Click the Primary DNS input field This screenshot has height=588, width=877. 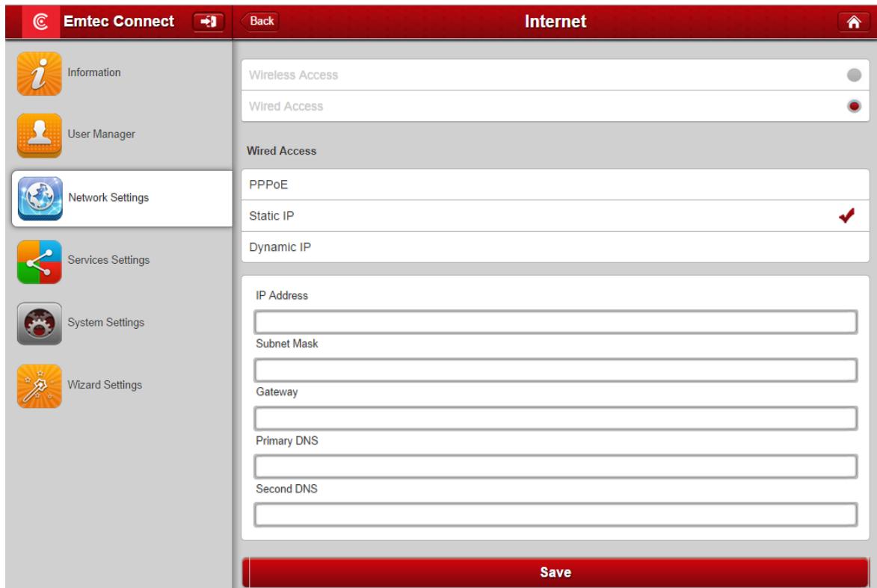[555, 467]
